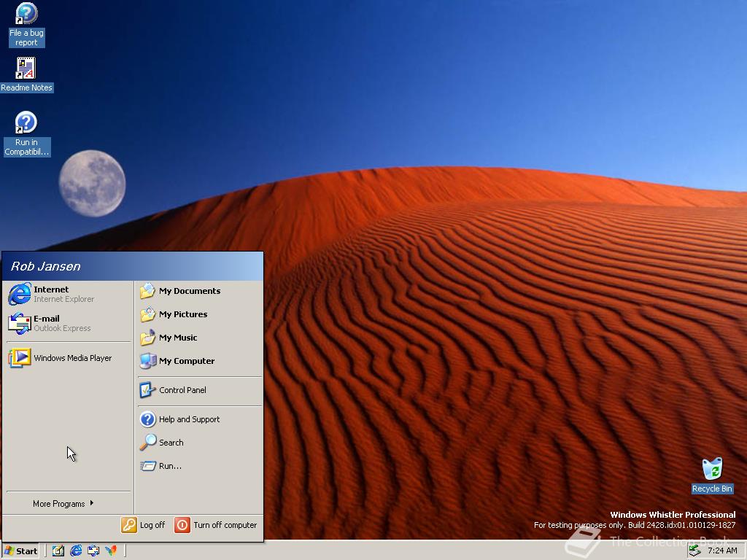Open My Computer from Start menu
The image size is (747, 560).
coord(200,361)
